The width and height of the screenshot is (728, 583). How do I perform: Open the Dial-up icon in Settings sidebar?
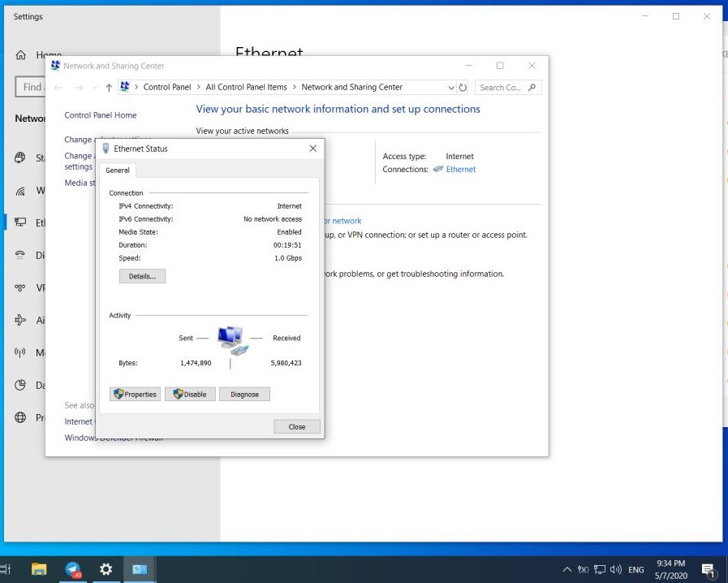20,255
